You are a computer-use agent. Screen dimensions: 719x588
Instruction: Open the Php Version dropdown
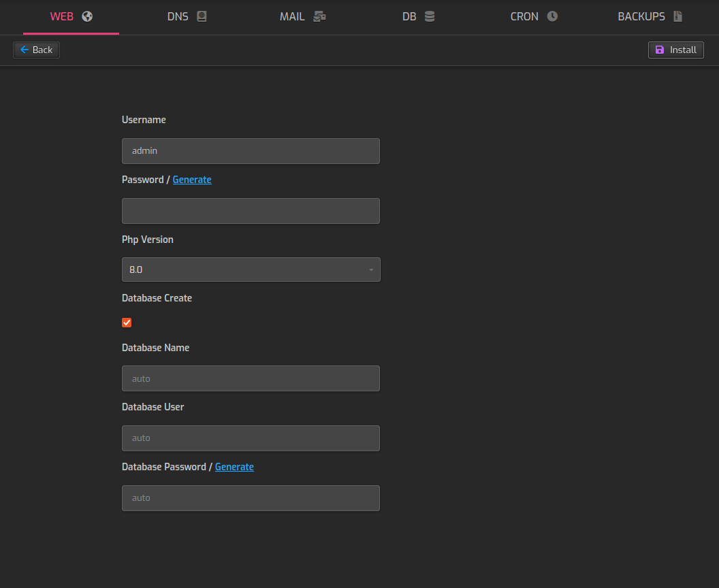251,269
